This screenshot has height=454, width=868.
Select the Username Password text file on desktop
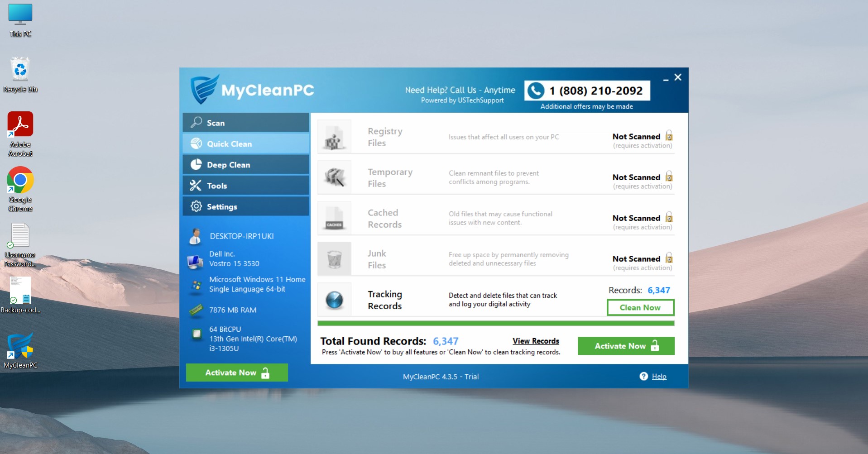[20, 245]
